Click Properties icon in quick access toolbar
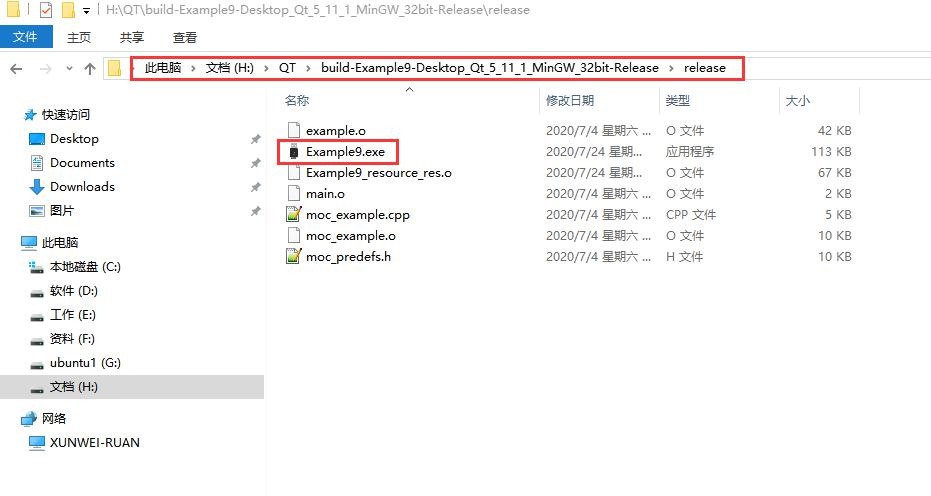 point(46,10)
